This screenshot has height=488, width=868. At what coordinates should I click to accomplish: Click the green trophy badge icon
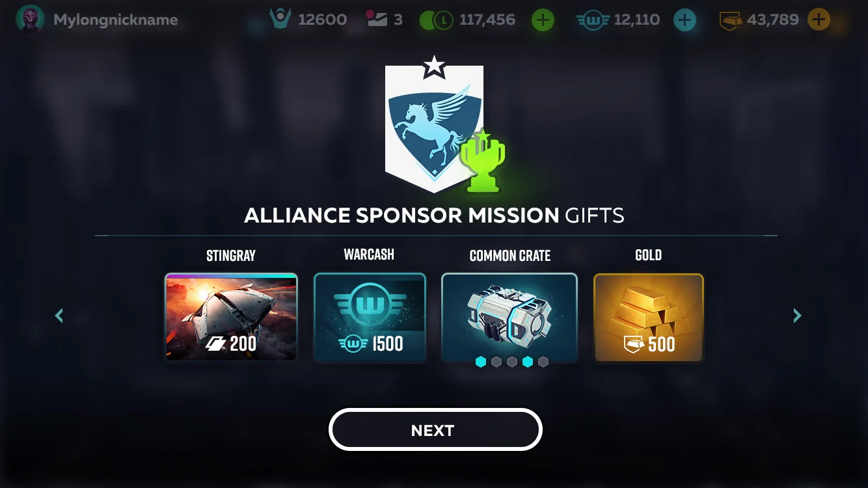pyautogui.click(x=482, y=161)
